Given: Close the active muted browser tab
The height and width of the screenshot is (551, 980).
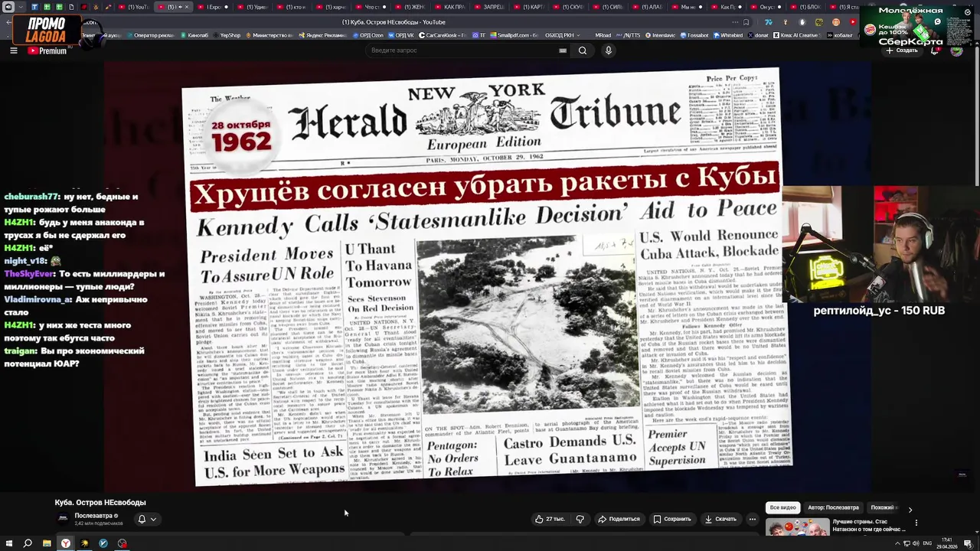Looking at the screenshot, I should pos(186,7).
